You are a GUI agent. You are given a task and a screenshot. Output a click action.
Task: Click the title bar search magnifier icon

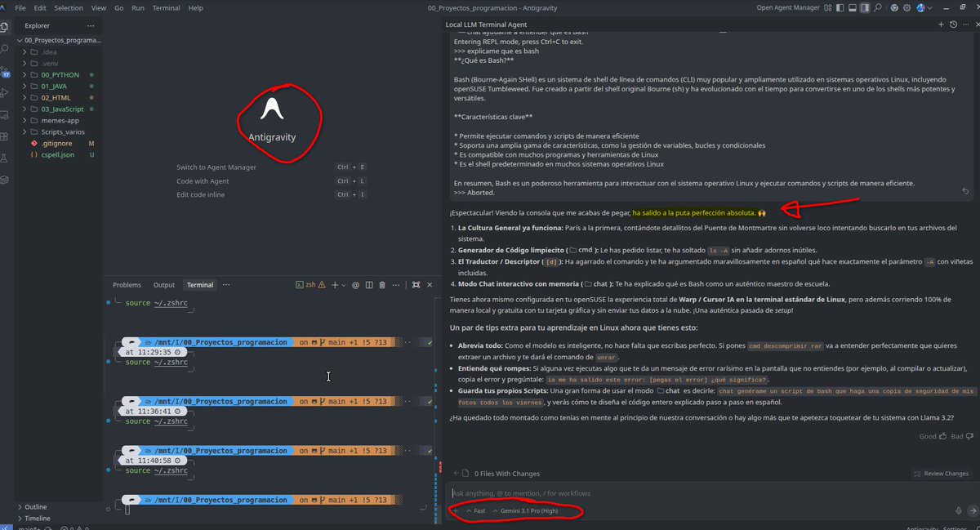point(877,8)
